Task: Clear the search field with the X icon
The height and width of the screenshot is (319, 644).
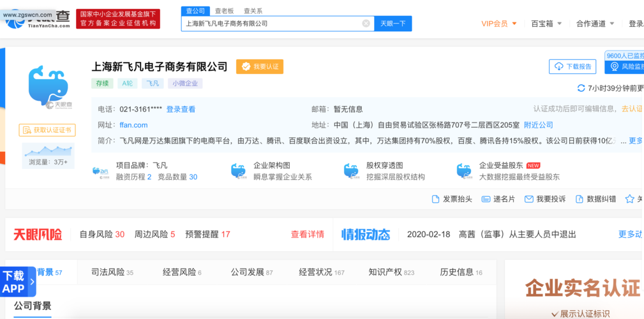Action: (366, 24)
